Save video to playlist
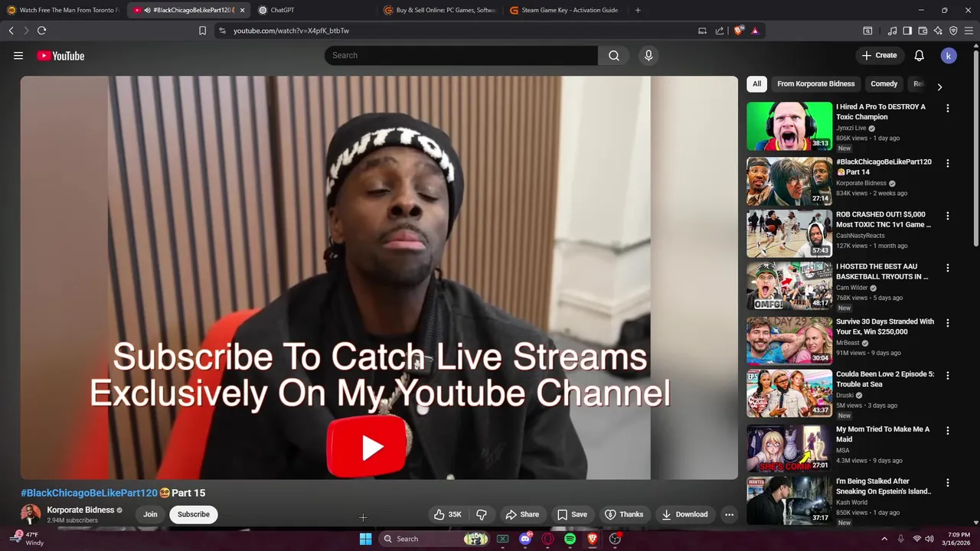The image size is (980, 551). [572, 514]
